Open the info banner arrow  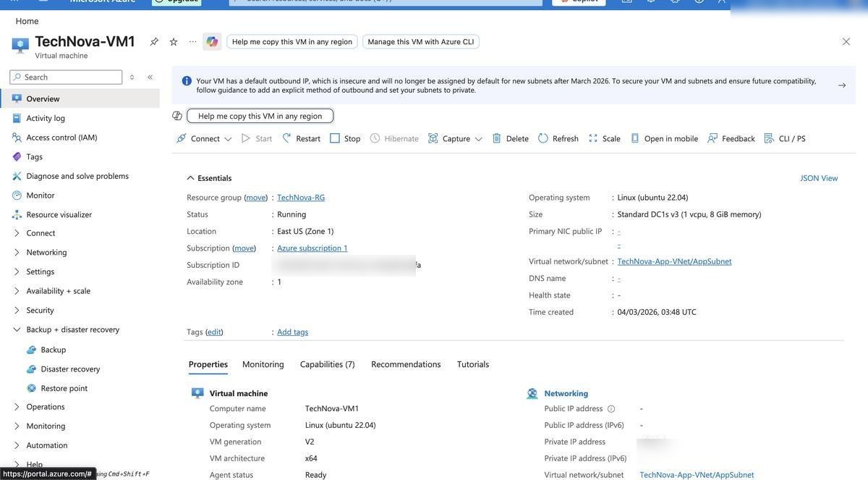(842, 85)
